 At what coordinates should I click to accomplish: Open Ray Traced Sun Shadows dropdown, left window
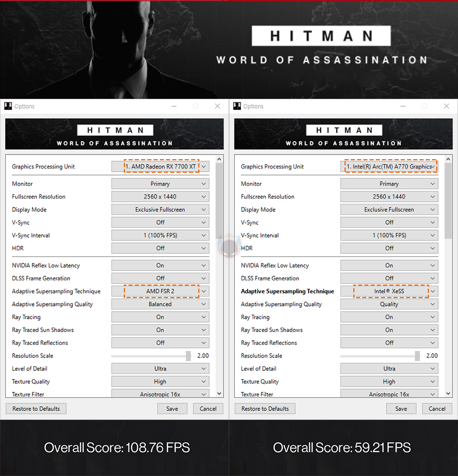(x=160, y=330)
